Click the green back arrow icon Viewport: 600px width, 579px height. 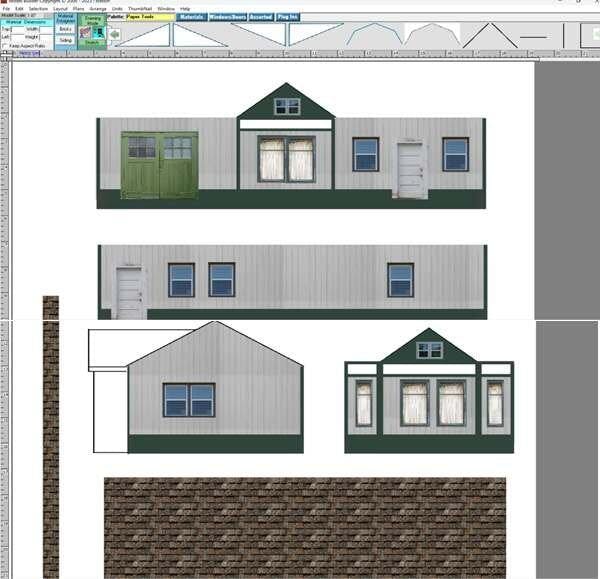(113, 35)
